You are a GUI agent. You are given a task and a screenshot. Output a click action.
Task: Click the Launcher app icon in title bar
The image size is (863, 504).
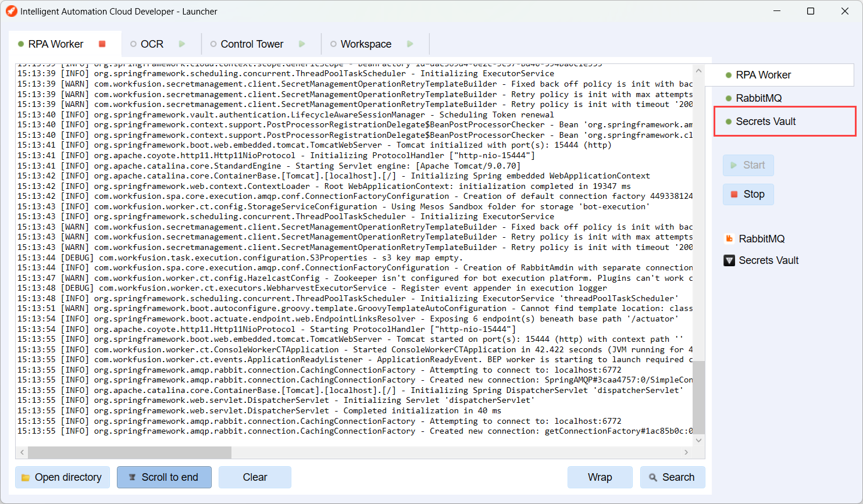(11, 11)
